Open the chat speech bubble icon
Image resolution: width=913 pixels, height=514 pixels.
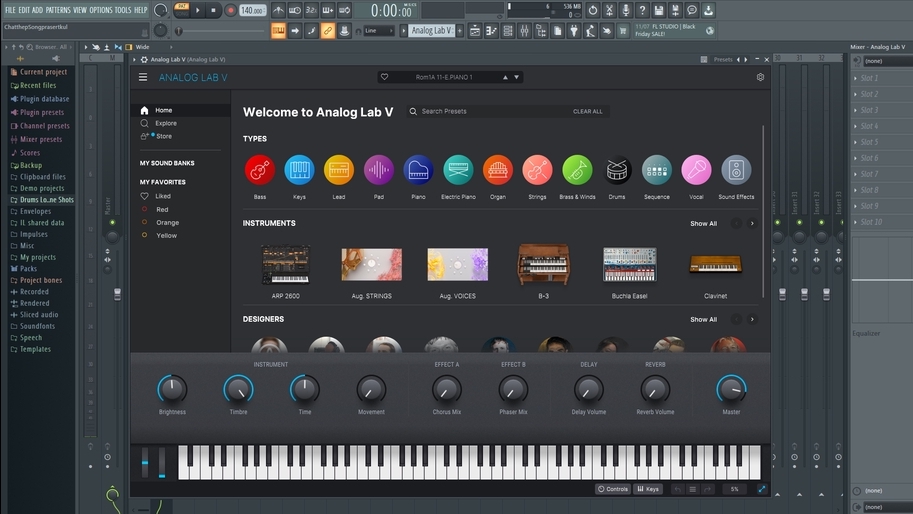click(691, 10)
